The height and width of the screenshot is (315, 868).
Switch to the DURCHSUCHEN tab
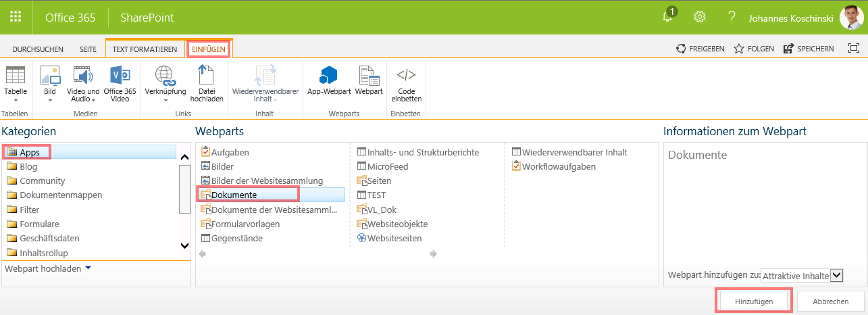[38, 49]
